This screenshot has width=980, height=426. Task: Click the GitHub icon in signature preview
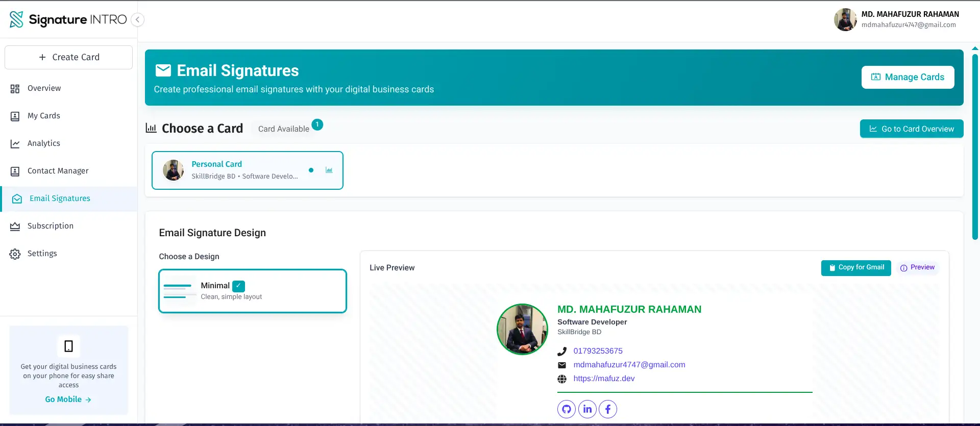coord(566,409)
